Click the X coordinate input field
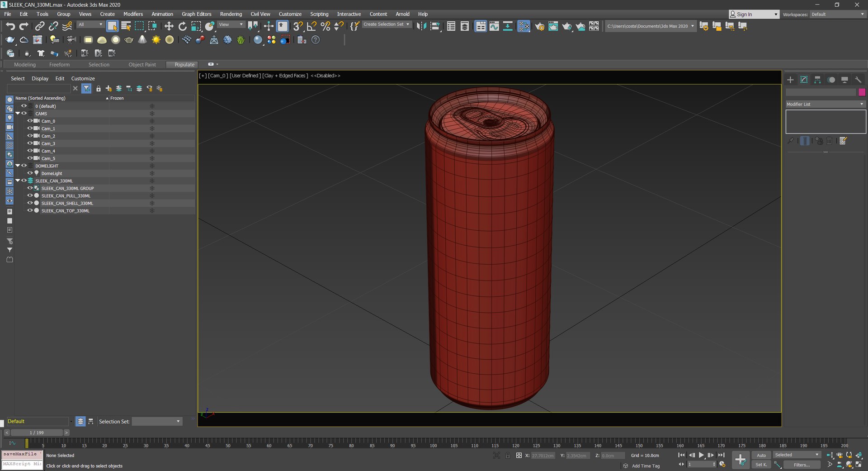 point(543,456)
